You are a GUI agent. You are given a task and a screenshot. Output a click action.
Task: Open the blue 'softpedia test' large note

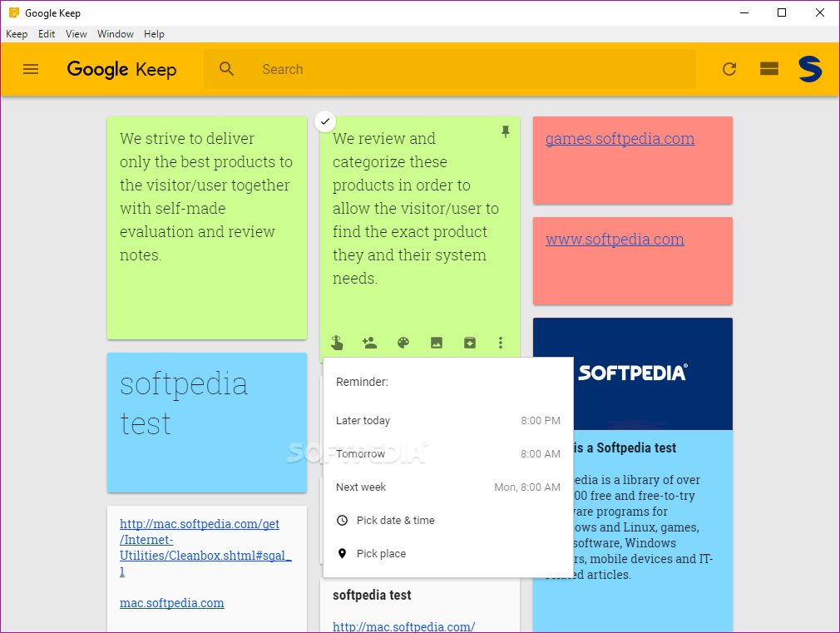coord(207,423)
